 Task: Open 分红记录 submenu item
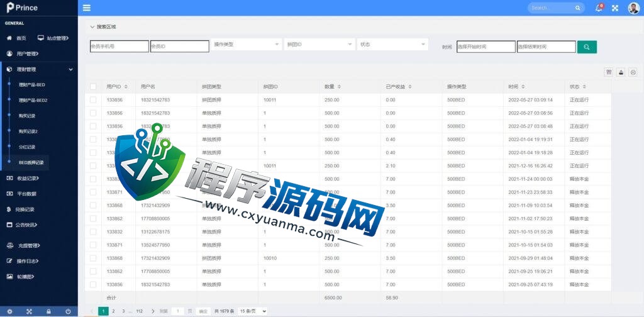point(26,147)
